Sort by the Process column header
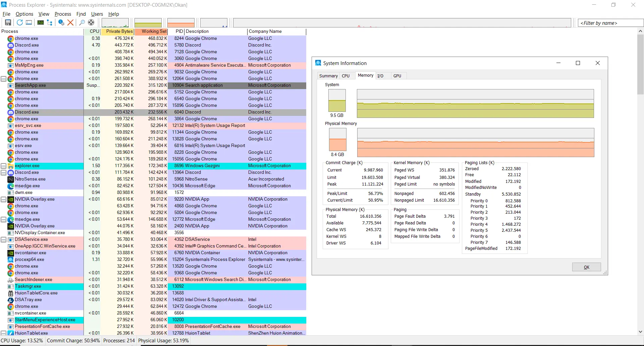Image resolution: width=644 pixels, height=346 pixels. click(x=42, y=31)
